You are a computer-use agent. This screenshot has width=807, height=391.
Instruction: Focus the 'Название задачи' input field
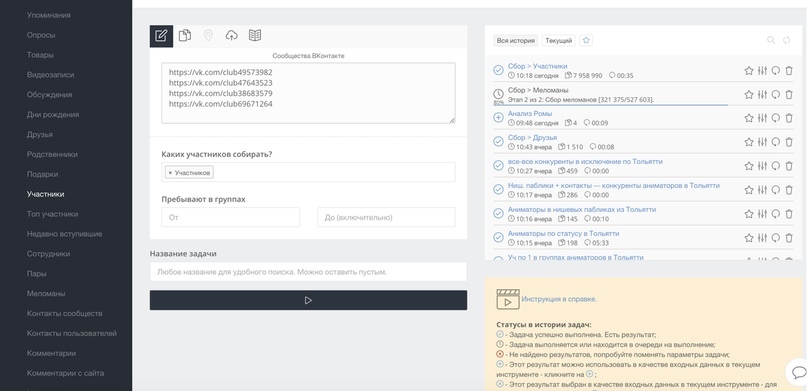click(308, 272)
